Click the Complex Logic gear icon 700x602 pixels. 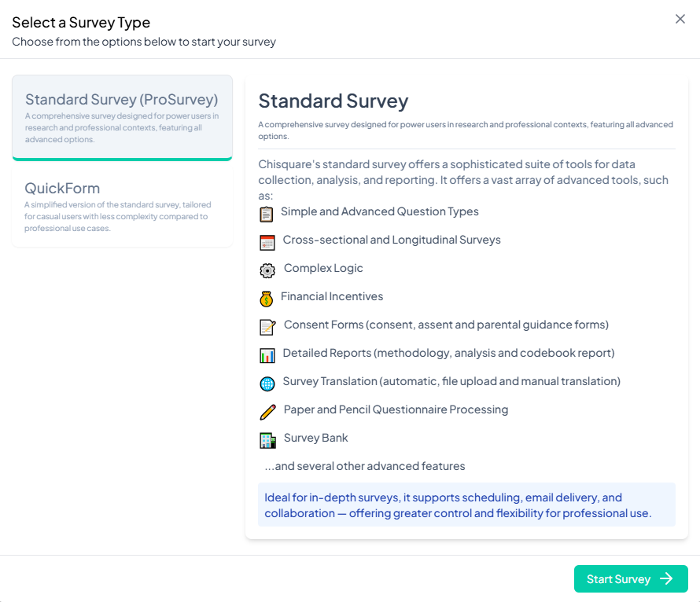pyautogui.click(x=267, y=270)
